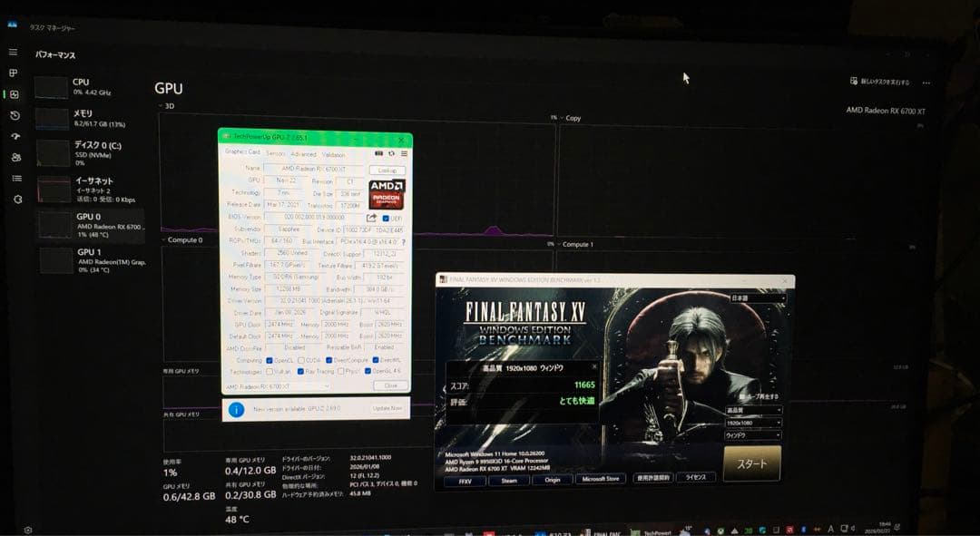This screenshot has height=536, width=980.
Task: Click the Origin button in FFXV benchmark
Action: (552, 480)
